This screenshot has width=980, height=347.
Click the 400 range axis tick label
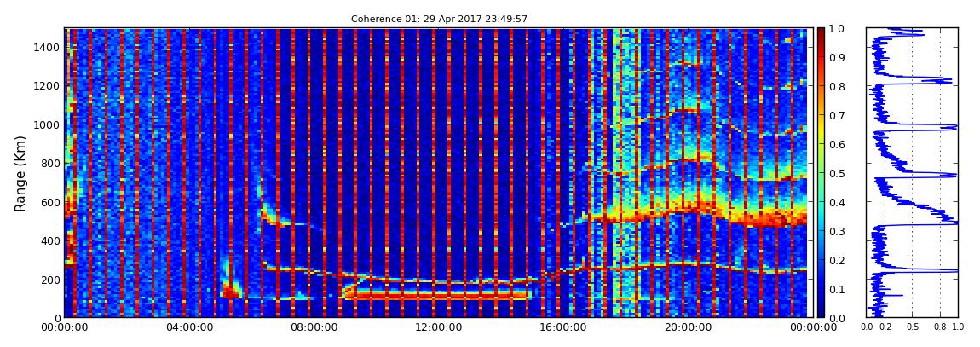(50, 241)
